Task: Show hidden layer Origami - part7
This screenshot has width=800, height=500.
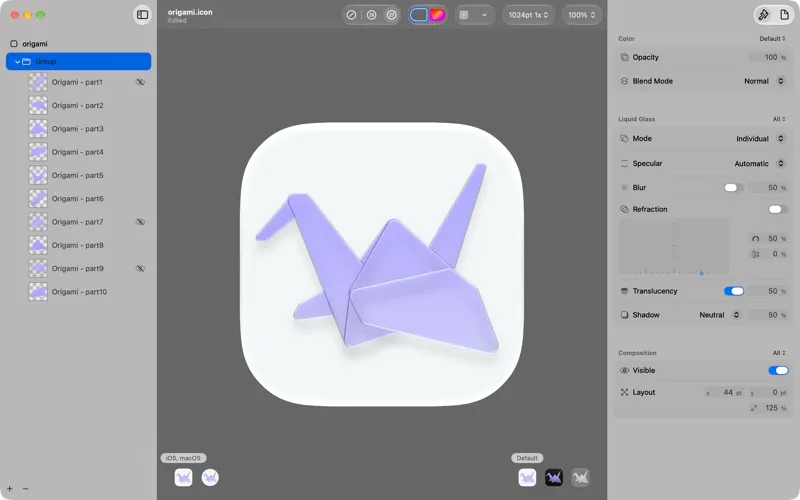Action: [x=140, y=222]
